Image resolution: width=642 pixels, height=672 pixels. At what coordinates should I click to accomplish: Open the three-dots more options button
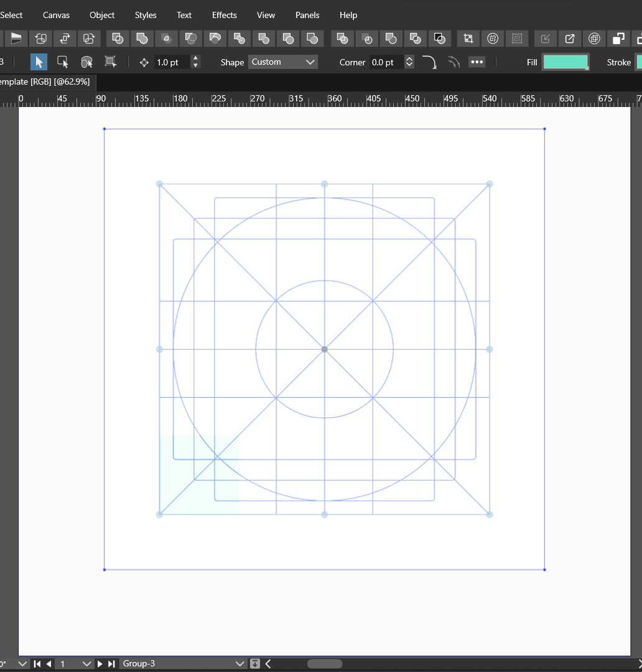(x=477, y=62)
